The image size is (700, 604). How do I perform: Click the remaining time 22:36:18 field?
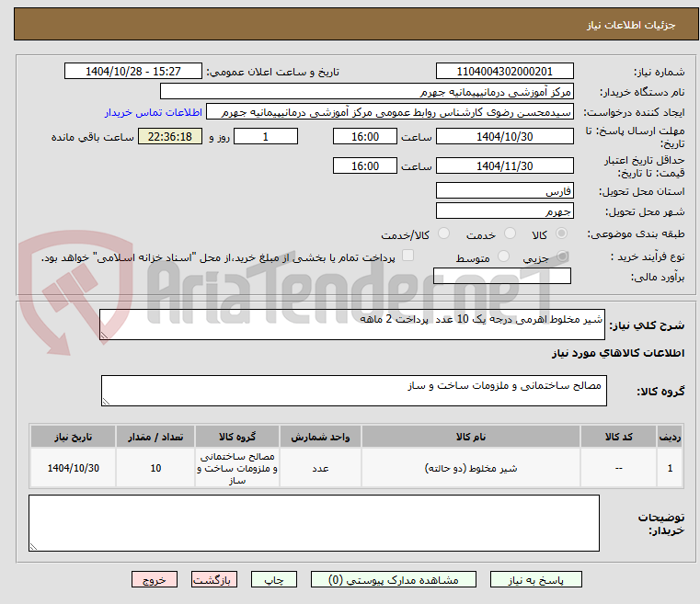(170, 136)
